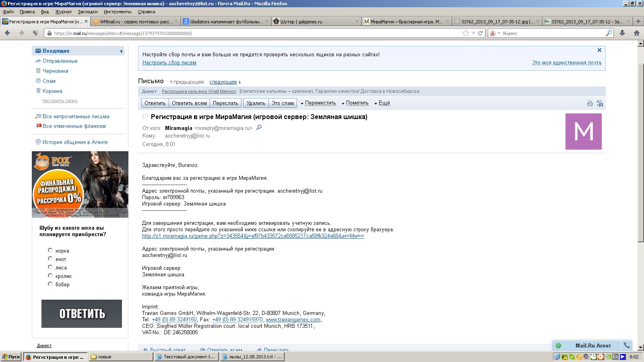The image size is (644, 362).
Task: Click the 'Ответить всем' button
Action: (x=189, y=103)
